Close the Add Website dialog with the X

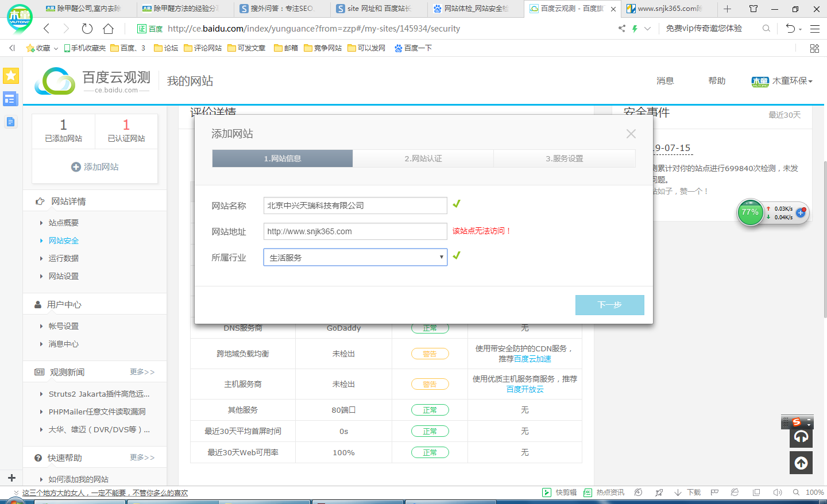click(x=631, y=134)
